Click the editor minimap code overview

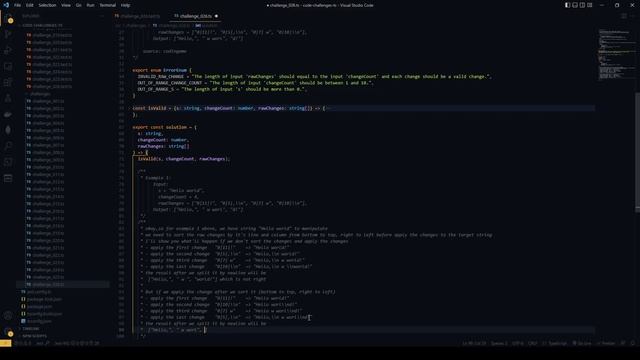pos(616,55)
